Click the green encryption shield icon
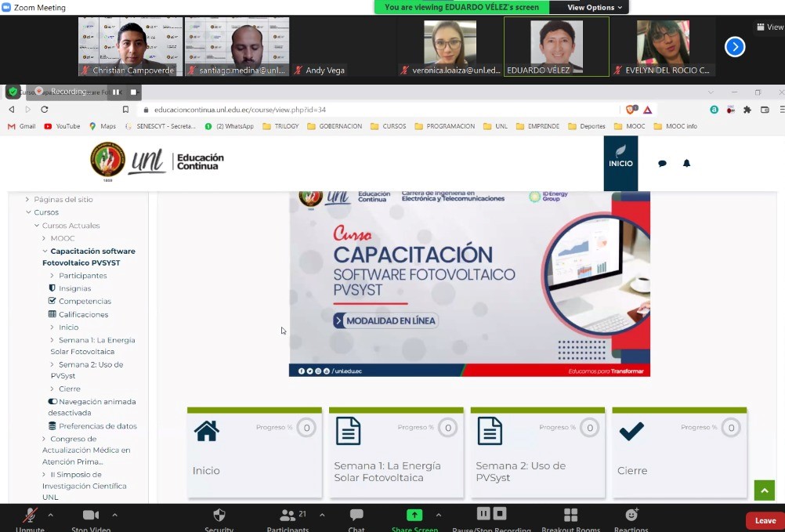The height and width of the screenshot is (532, 785). pyautogui.click(x=13, y=92)
